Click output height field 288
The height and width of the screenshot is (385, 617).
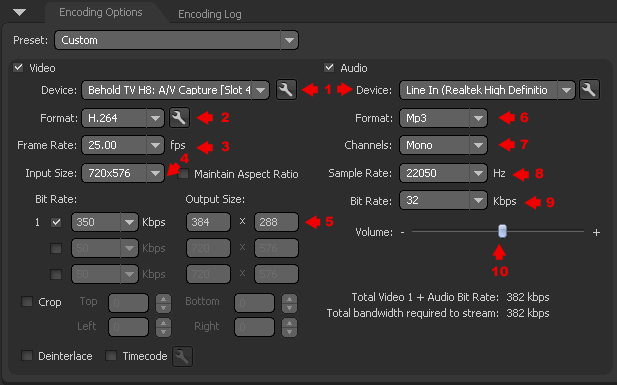tap(276, 222)
